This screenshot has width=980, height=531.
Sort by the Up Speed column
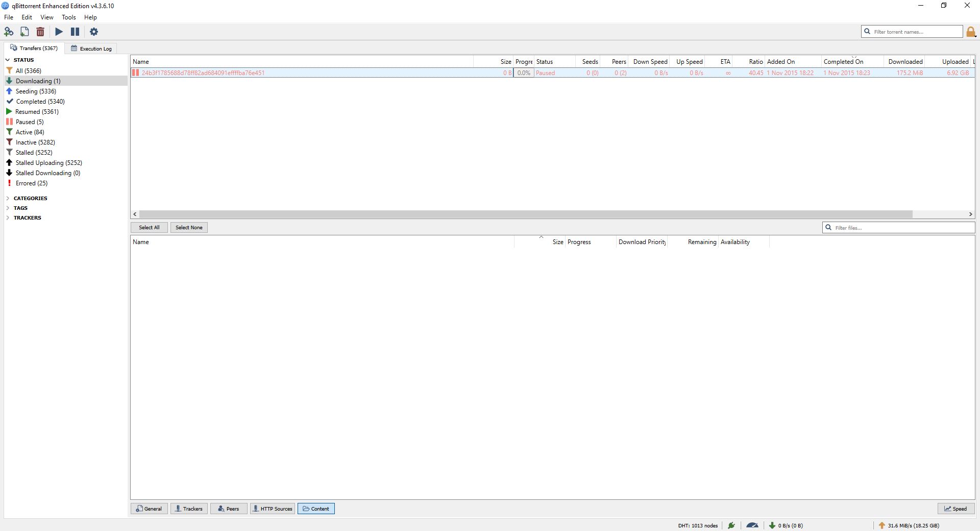pyautogui.click(x=687, y=61)
